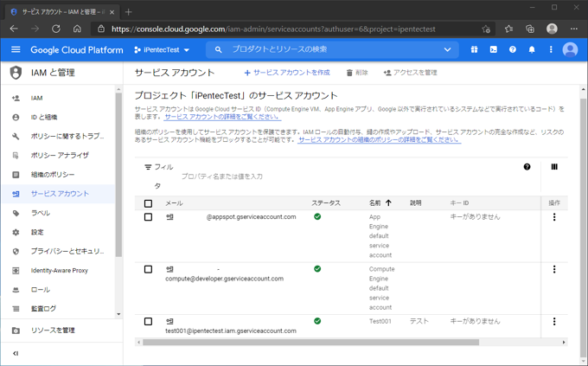Click the 組織のポリシー list icon

tap(16, 175)
